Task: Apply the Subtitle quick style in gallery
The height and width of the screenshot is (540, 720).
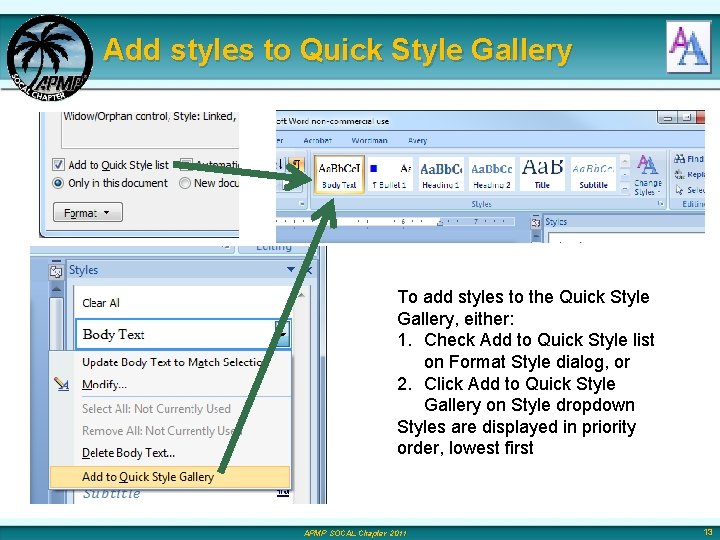Action: coord(593,174)
